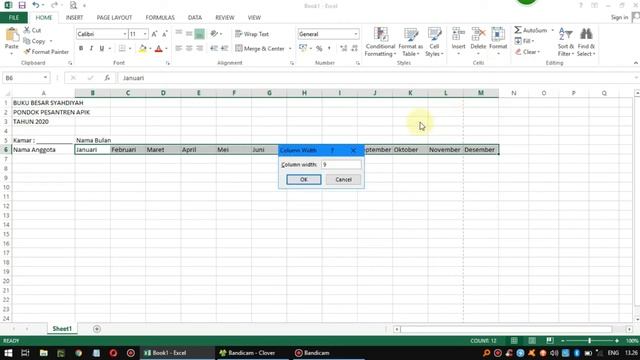The width and height of the screenshot is (640, 360).
Task: Switch to Page Layout view
Action: point(532,340)
